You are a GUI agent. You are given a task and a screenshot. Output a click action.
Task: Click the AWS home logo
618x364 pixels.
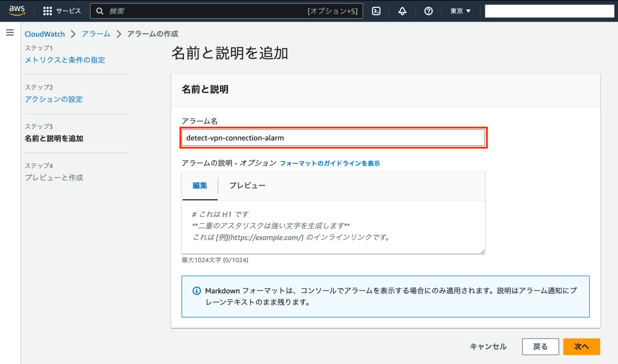17,11
